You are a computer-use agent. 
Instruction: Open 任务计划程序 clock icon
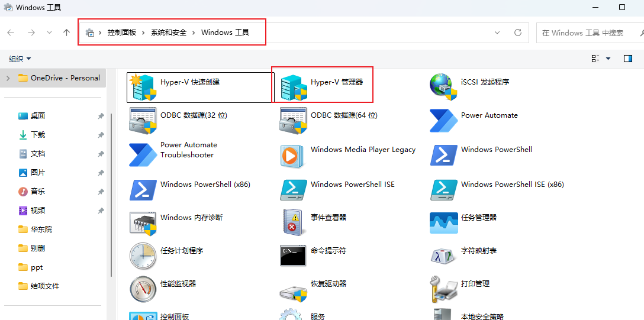143,256
